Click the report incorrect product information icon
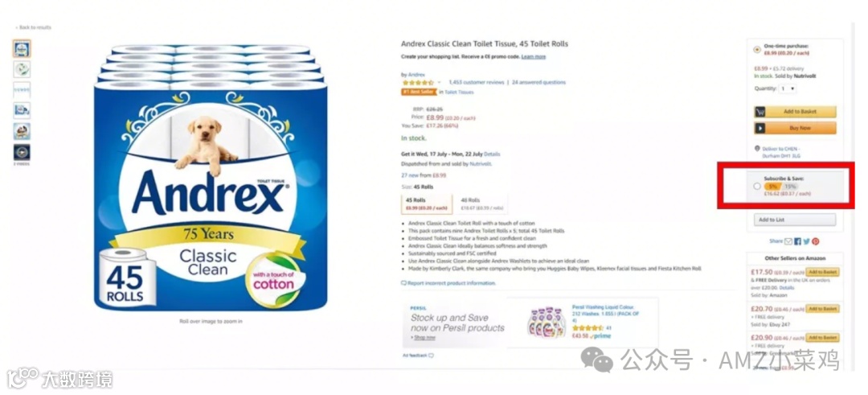 click(403, 283)
